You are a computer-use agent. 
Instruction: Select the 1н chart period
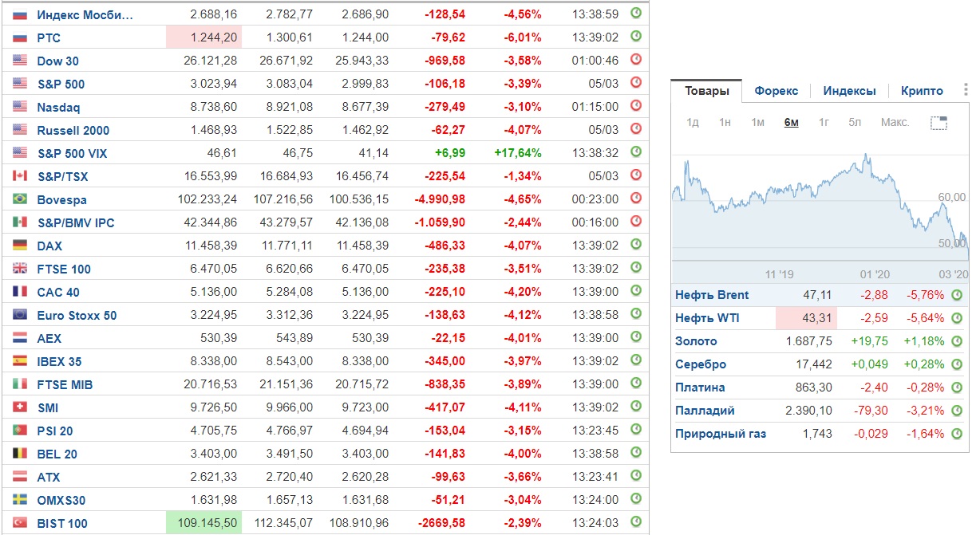[725, 122]
